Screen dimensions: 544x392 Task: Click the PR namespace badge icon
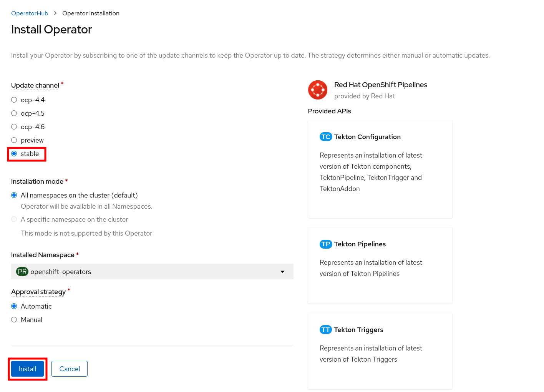tap(22, 272)
